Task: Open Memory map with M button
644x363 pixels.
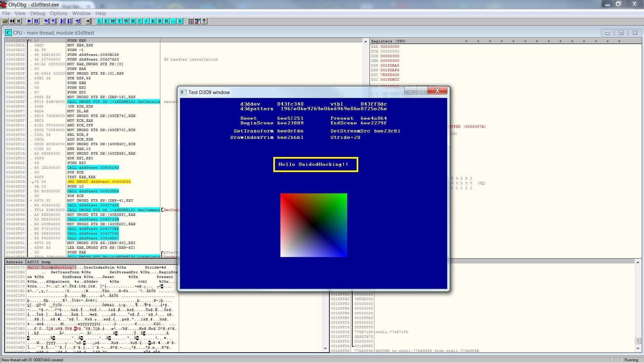Action: coord(113,21)
